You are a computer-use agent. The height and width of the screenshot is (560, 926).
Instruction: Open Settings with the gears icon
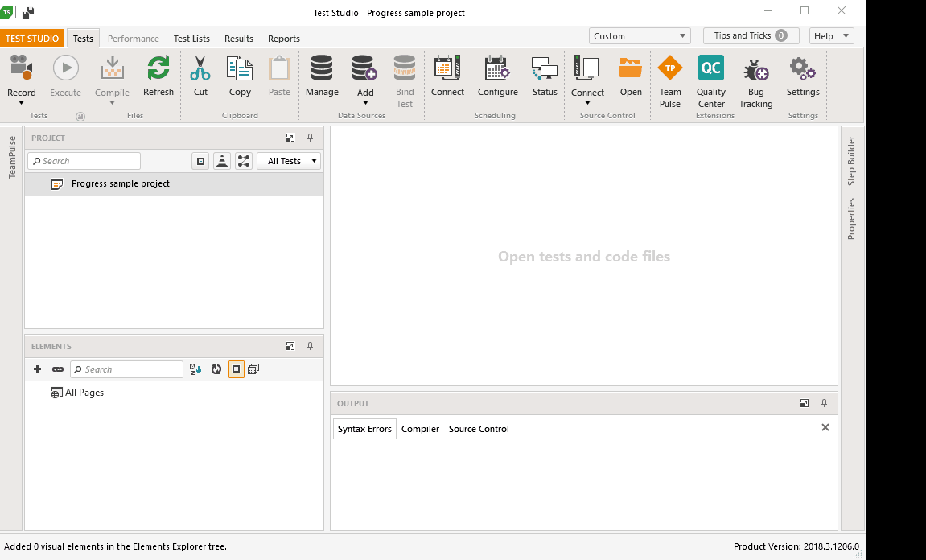pyautogui.click(x=803, y=68)
